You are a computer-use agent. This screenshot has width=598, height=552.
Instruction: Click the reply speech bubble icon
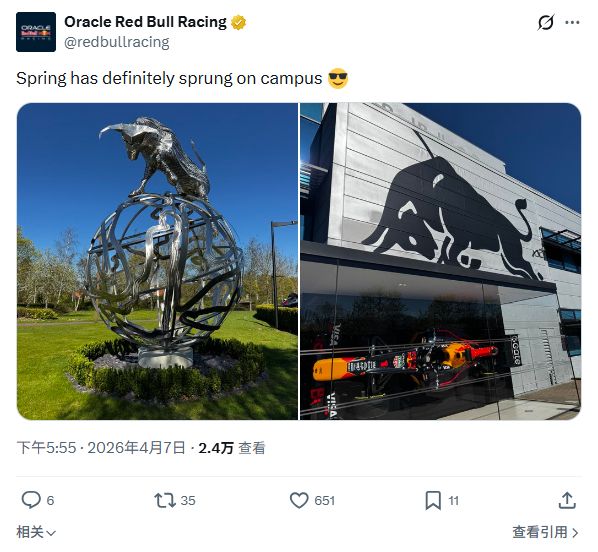(31, 500)
